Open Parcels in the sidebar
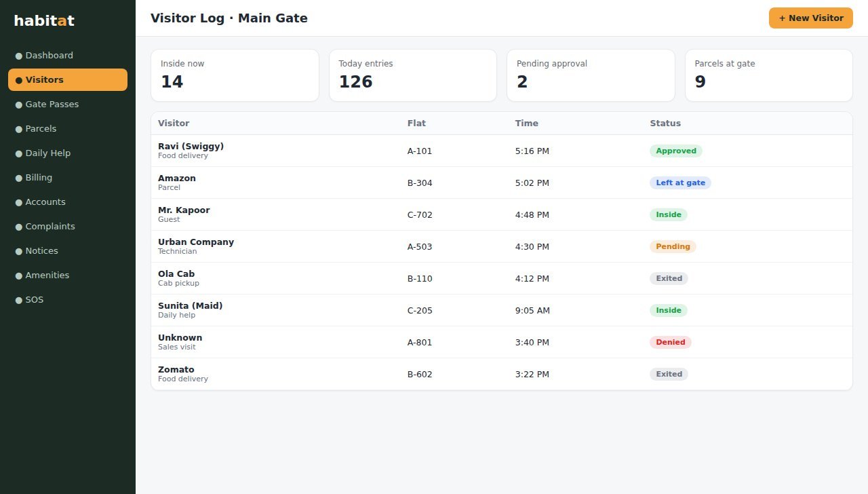Image resolution: width=868 pixels, height=494 pixels. [68, 129]
